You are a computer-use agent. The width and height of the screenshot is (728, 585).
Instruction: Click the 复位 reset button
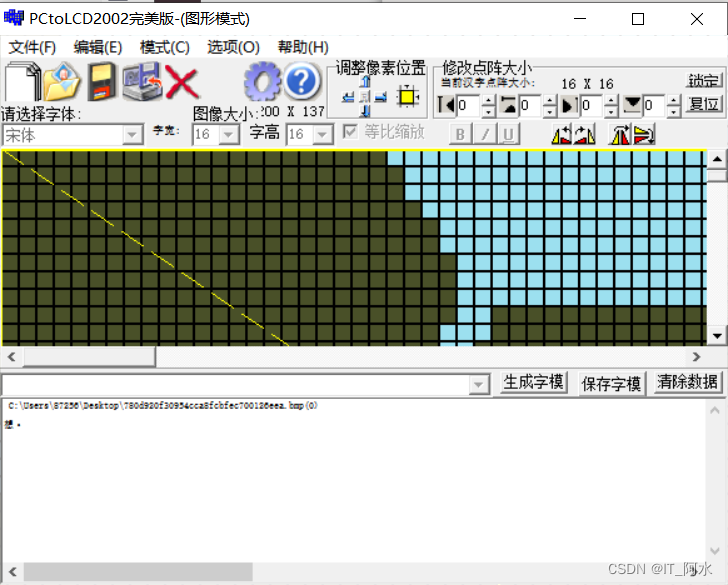704,104
